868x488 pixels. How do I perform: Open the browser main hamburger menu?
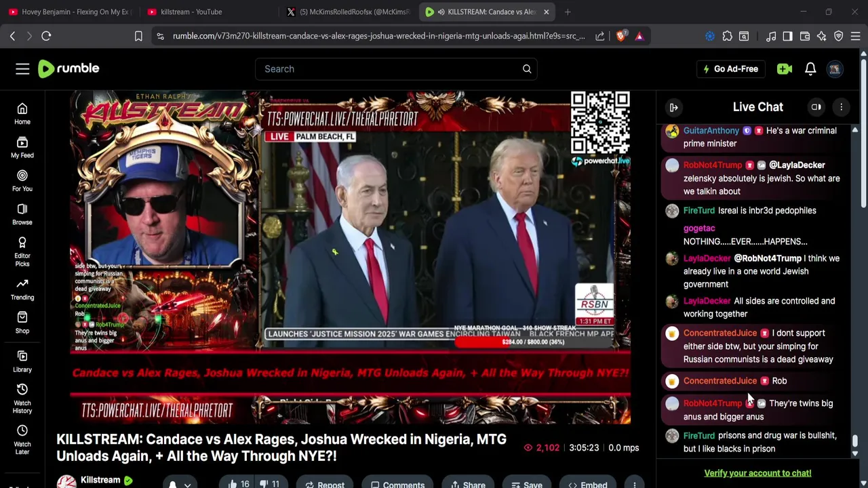point(856,36)
